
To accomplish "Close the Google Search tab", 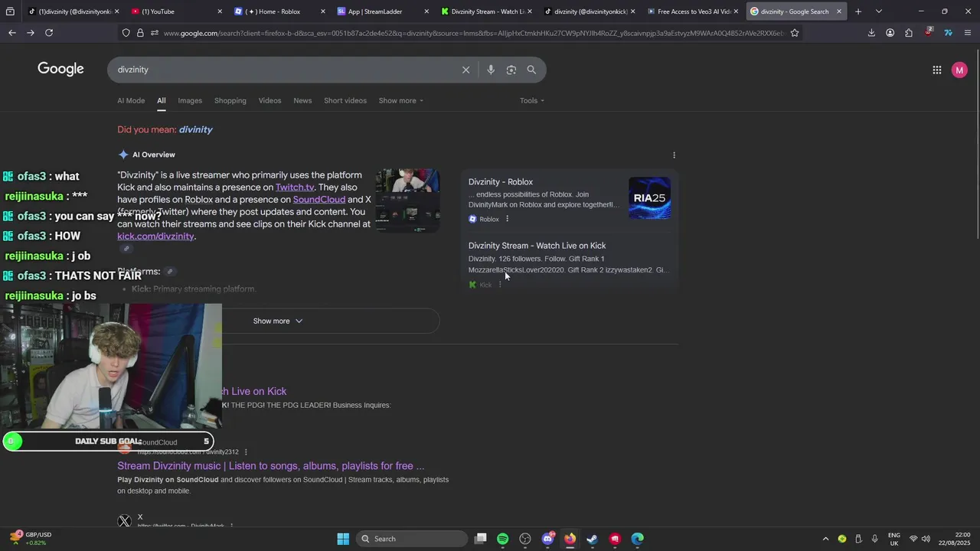I will (839, 11).
